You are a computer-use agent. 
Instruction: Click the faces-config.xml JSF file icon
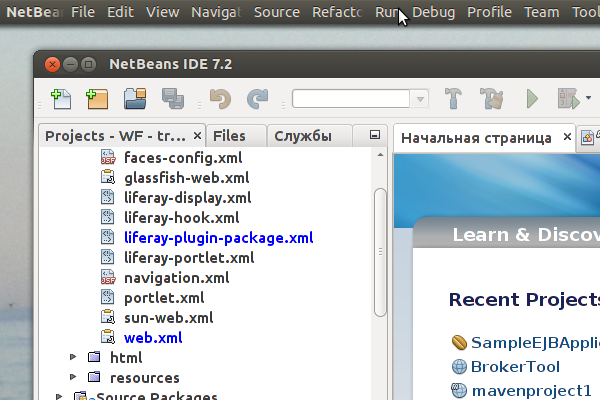(x=108, y=157)
